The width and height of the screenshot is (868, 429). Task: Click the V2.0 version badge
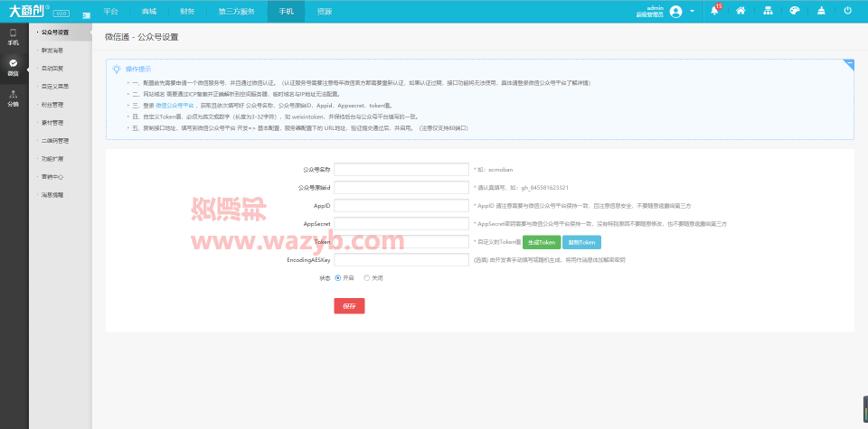click(x=61, y=14)
